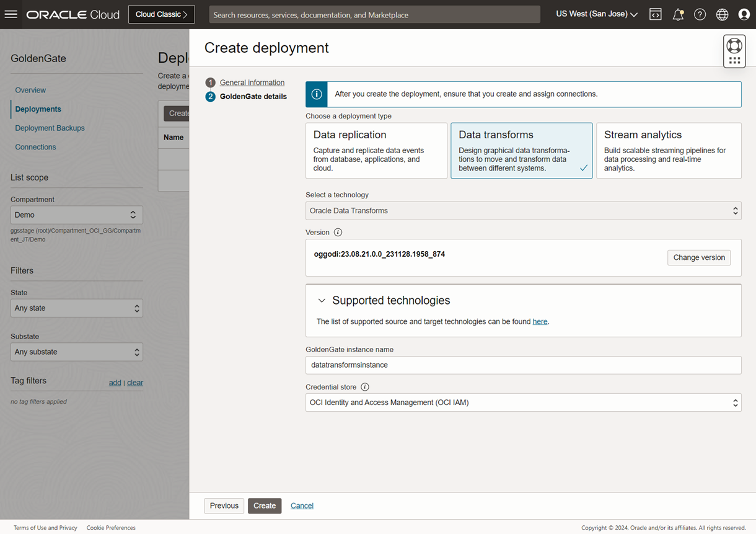This screenshot has width=756, height=534.
Task: Launch the Oracle assistant widget
Action: (734, 50)
